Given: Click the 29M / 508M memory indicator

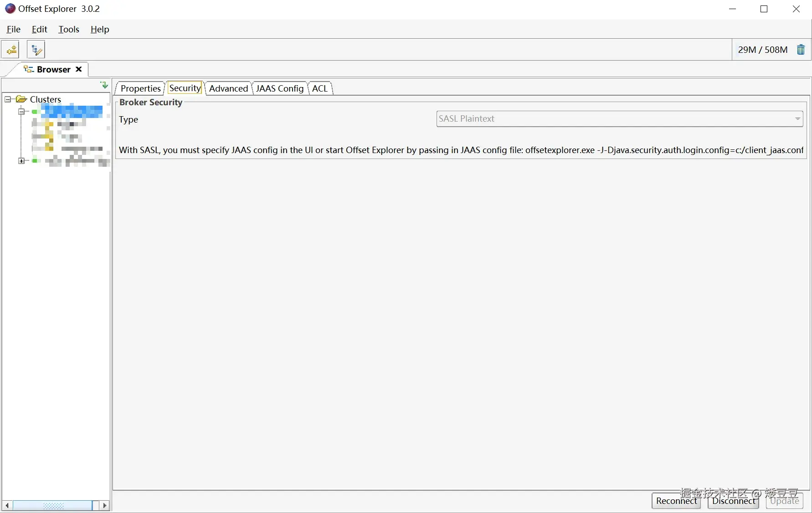Looking at the screenshot, I should (763, 50).
